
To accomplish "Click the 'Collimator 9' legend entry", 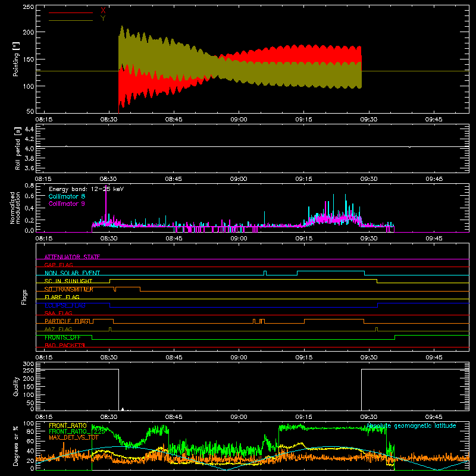I will [x=67, y=203].
